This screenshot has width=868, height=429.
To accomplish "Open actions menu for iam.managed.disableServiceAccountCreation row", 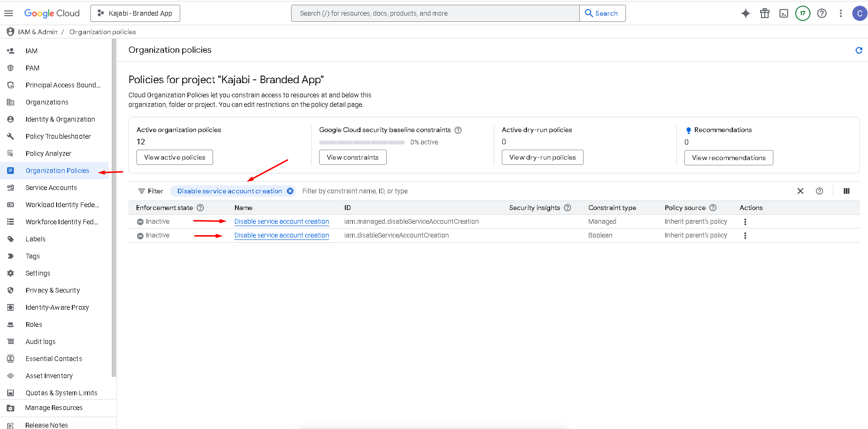I will click(745, 222).
